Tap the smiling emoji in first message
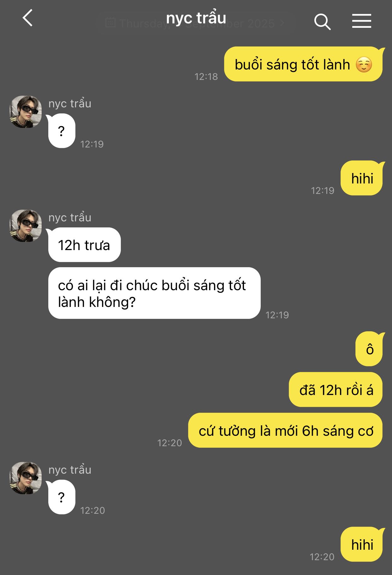The width and height of the screenshot is (392, 575). point(364,65)
